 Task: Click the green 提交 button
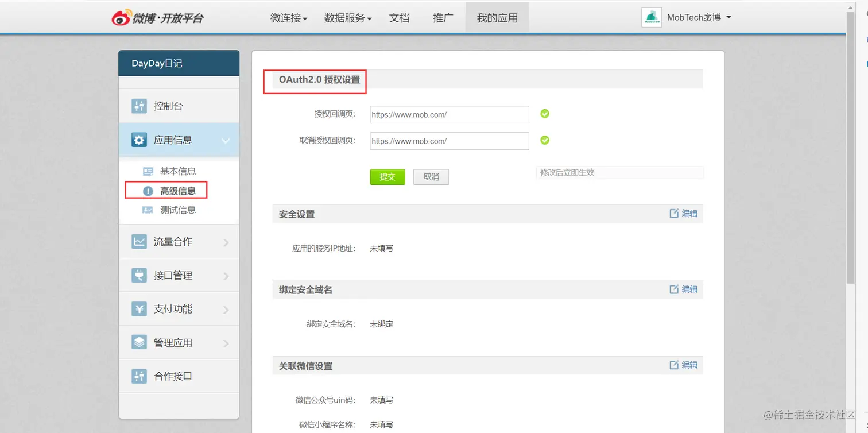click(x=387, y=177)
